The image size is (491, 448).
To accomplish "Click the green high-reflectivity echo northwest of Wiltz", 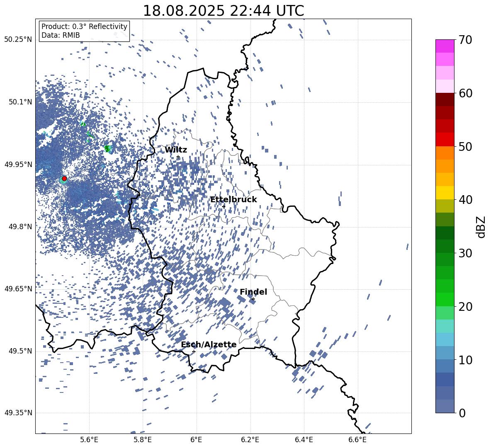I will point(108,149).
